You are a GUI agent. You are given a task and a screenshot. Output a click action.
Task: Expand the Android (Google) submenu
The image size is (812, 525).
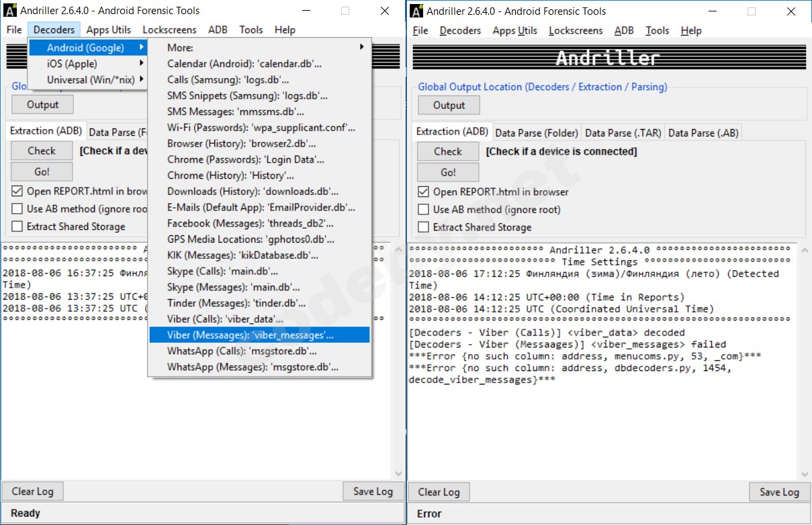pyautogui.click(x=89, y=48)
